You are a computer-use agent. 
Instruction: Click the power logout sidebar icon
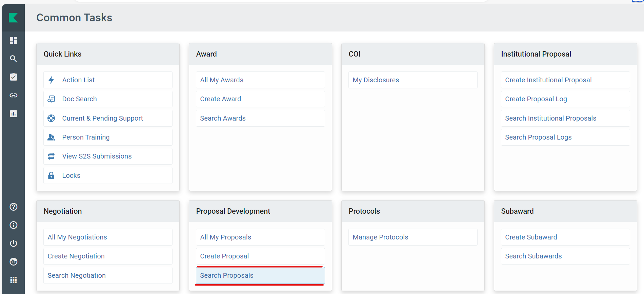[14, 244]
